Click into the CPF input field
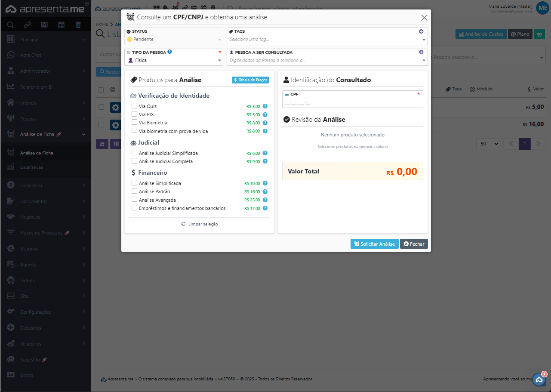Screen dimensions: 551x392 coord(352,103)
